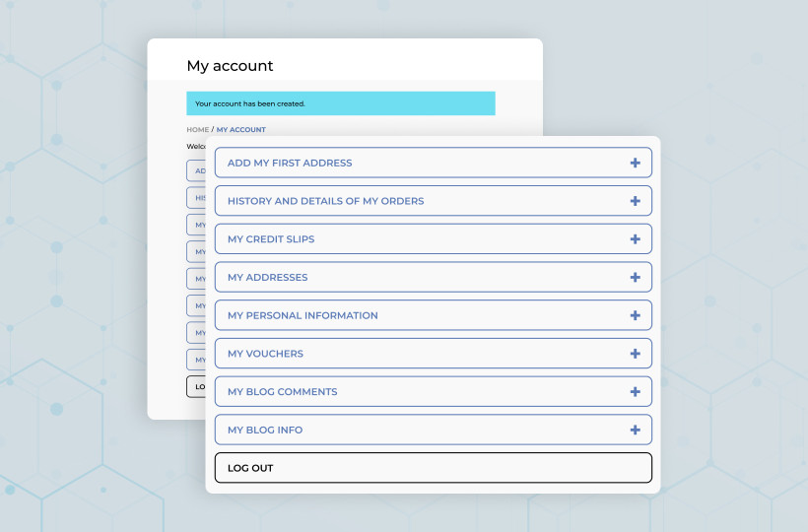
Task: Select the My Vouchers label text
Action: coord(265,354)
